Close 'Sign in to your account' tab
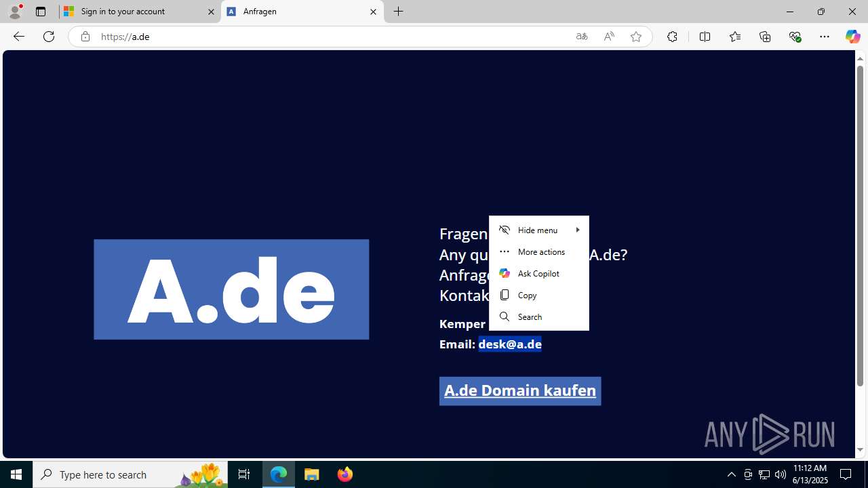 (211, 12)
